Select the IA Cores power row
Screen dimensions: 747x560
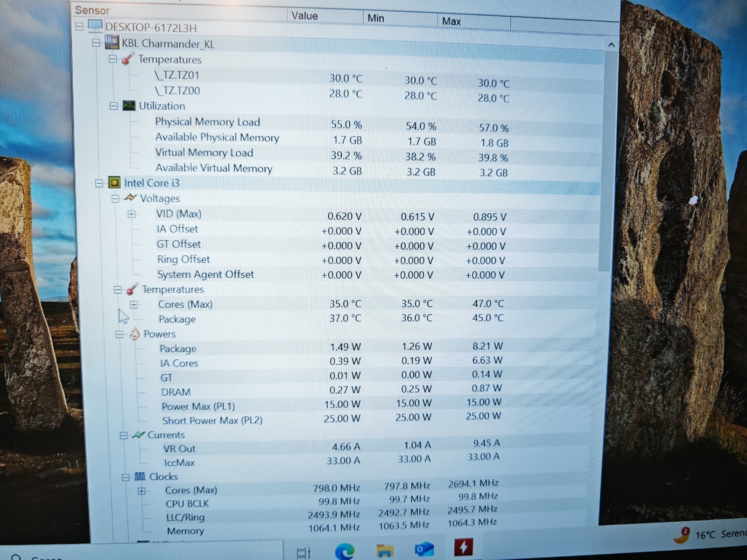331,363
